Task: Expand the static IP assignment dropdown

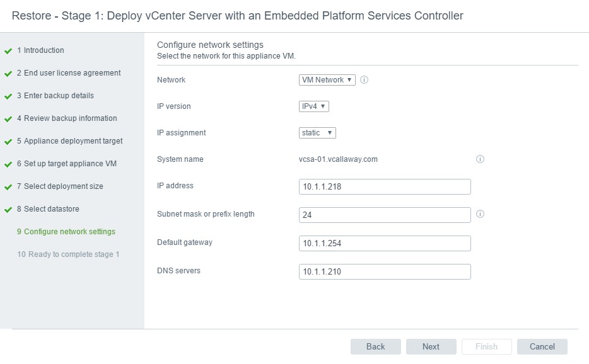Action: click(317, 133)
